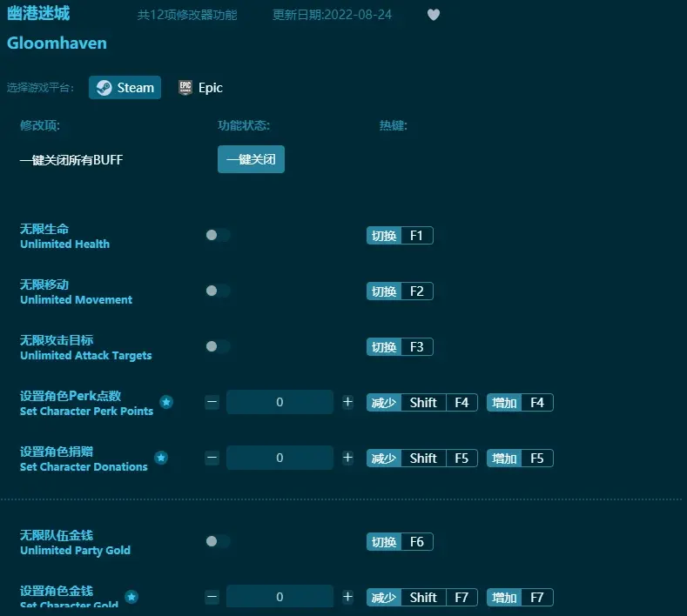Click the Unlimited Movement label
The image size is (687, 616).
click(x=77, y=299)
